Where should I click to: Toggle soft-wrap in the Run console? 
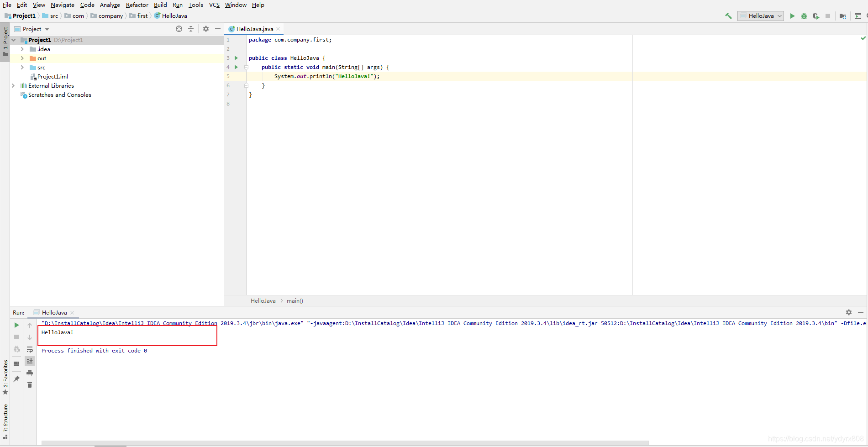click(30, 349)
